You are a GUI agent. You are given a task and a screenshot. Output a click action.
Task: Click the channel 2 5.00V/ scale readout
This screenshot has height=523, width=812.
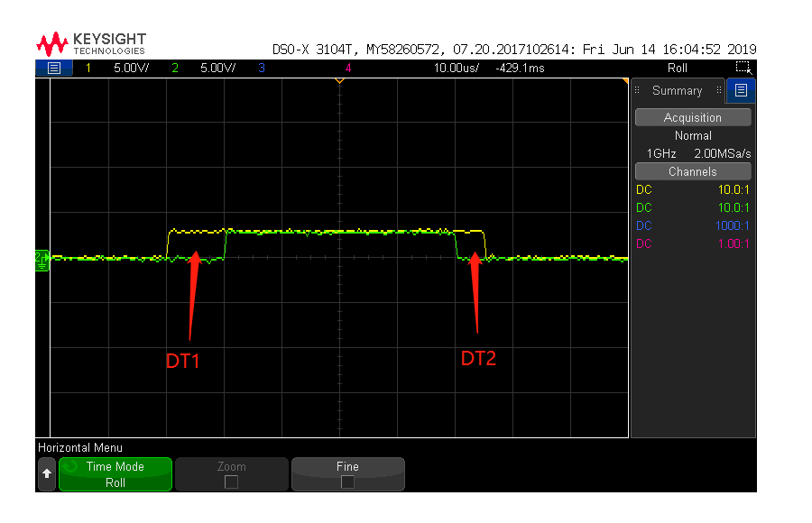pos(218,68)
